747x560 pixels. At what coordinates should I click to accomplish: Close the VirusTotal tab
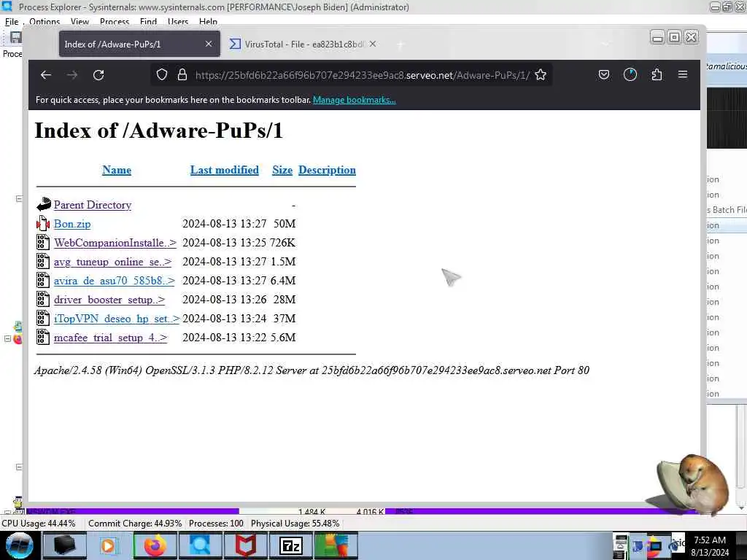[x=373, y=44]
